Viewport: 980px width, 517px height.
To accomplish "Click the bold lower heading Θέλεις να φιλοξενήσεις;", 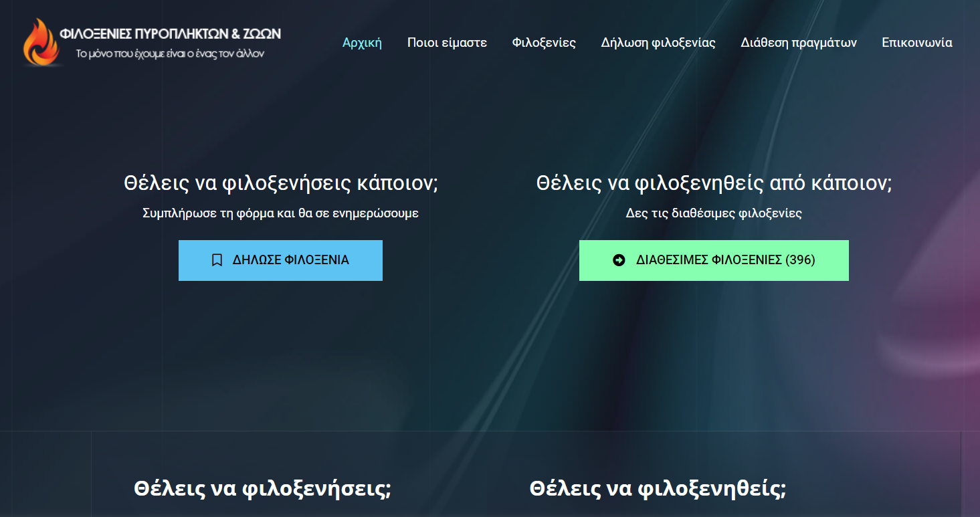I will click(262, 488).
